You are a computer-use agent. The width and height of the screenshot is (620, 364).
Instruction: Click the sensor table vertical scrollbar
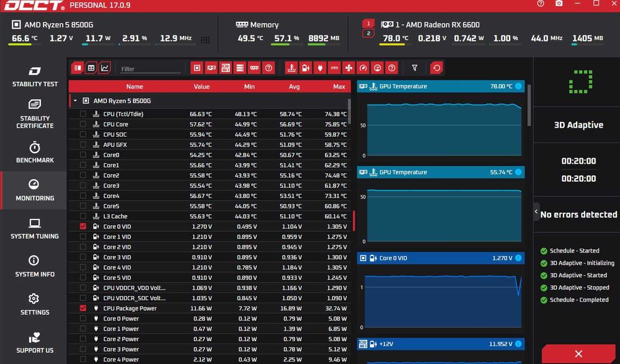click(x=348, y=111)
